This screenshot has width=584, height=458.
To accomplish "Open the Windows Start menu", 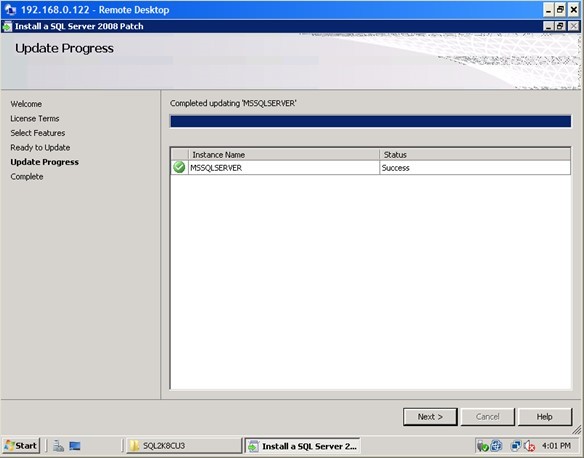I will tap(21, 446).
